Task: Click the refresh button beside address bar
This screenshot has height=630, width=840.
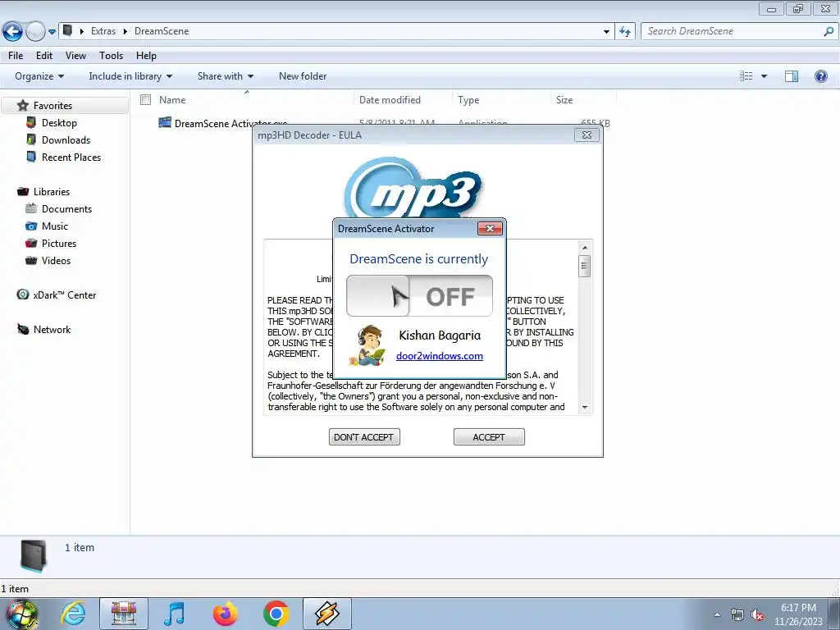Action: (625, 32)
